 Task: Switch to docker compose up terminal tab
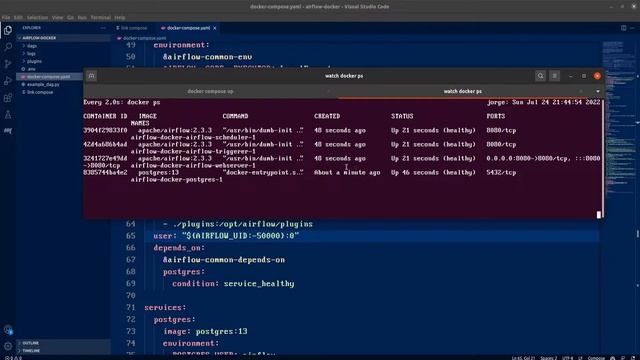tap(211, 91)
